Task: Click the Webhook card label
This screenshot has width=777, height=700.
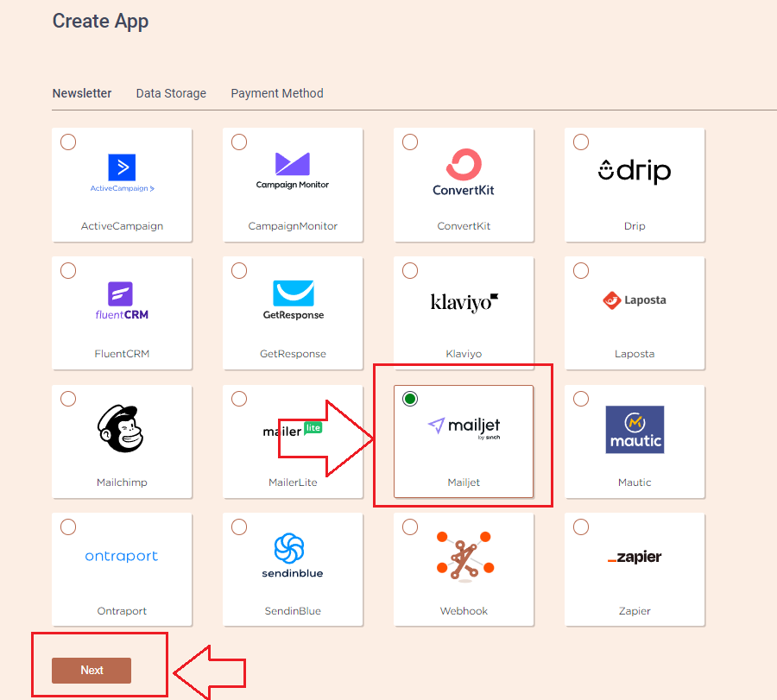Action: click(464, 611)
